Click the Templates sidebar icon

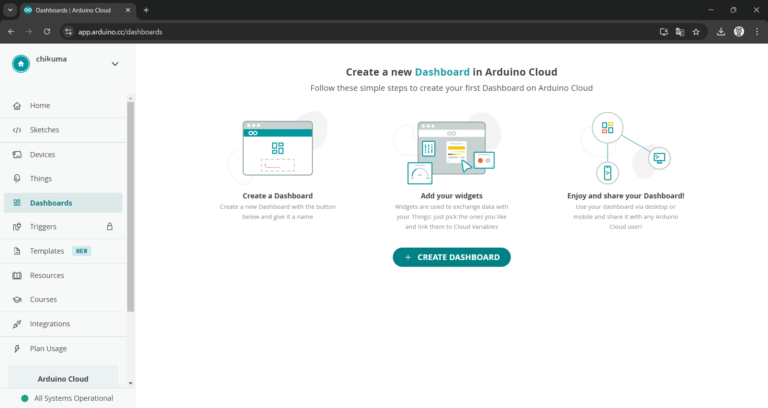(x=17, y=251)
